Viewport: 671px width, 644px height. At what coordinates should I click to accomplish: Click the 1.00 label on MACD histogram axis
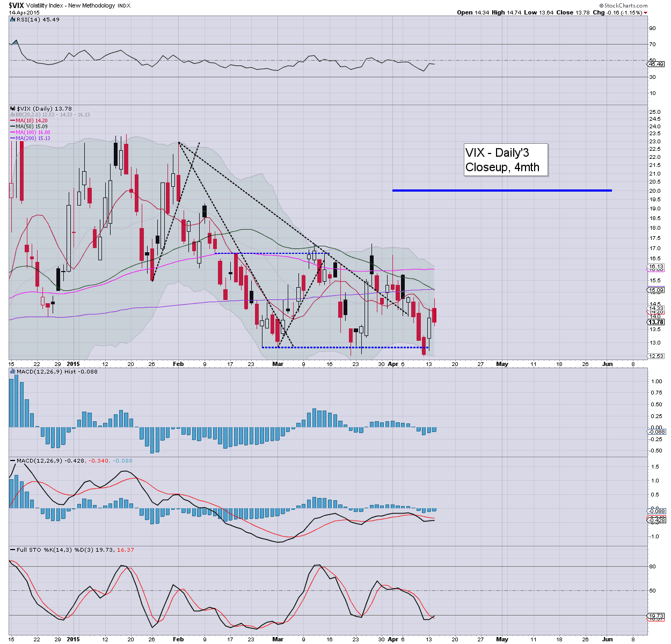pos(656,382)
